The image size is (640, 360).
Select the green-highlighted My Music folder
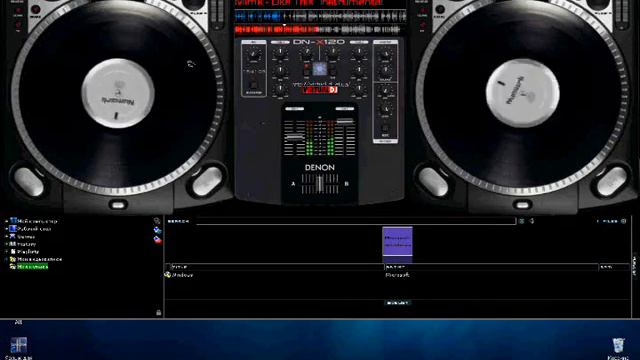[x=32, y=267]
